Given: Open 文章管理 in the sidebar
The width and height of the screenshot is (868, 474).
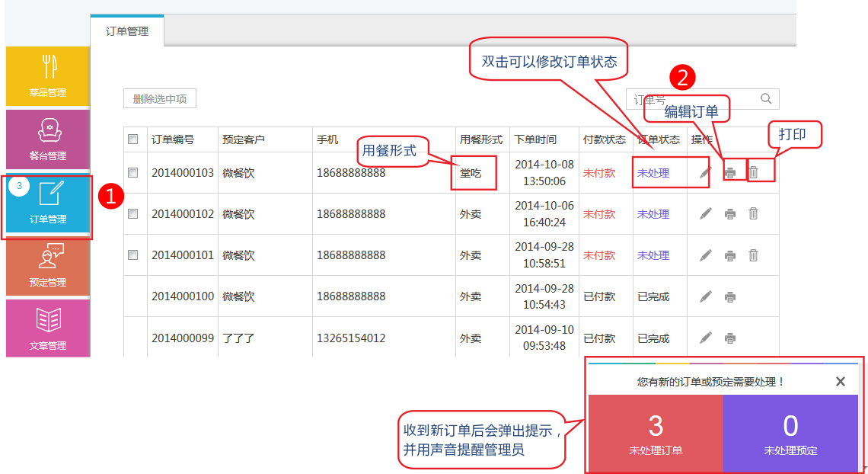Looking at the screenshot, I should [48, 329].
